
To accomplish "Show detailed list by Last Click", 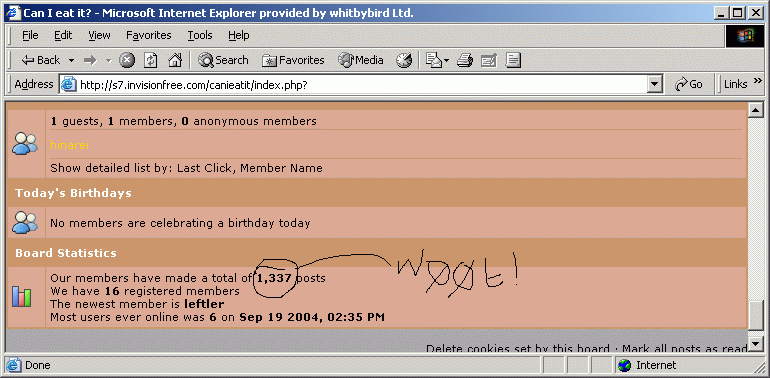I will point(204,168).
